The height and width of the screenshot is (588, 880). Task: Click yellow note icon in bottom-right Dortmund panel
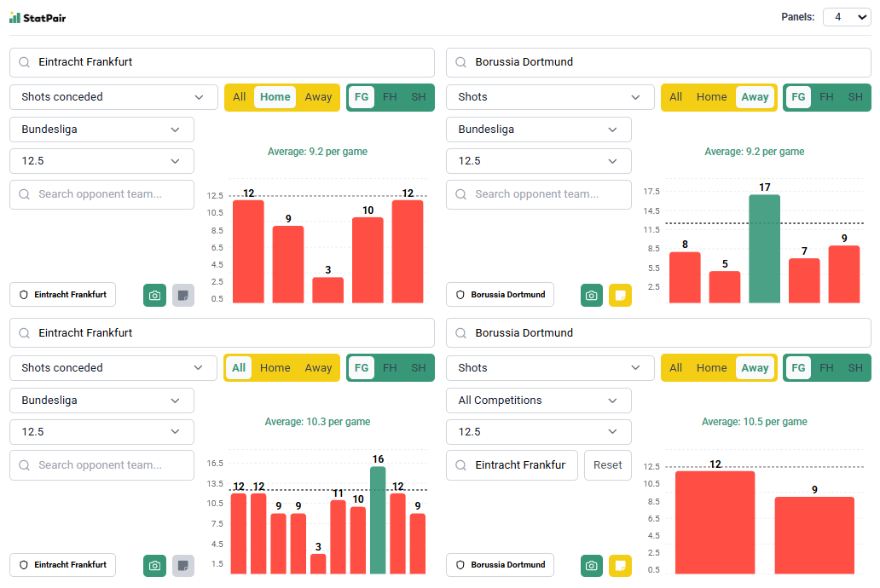point(620,565)
